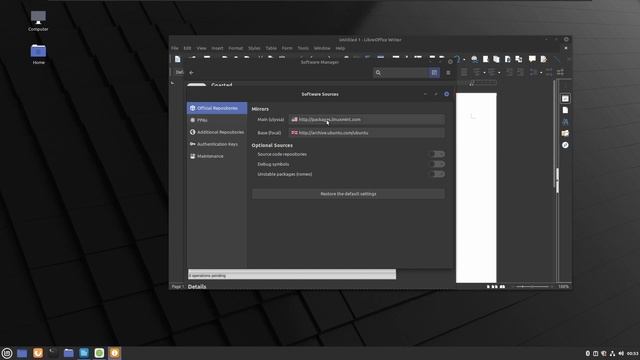Click the Software Manager search magnifier icon

[x=378, y=73]
